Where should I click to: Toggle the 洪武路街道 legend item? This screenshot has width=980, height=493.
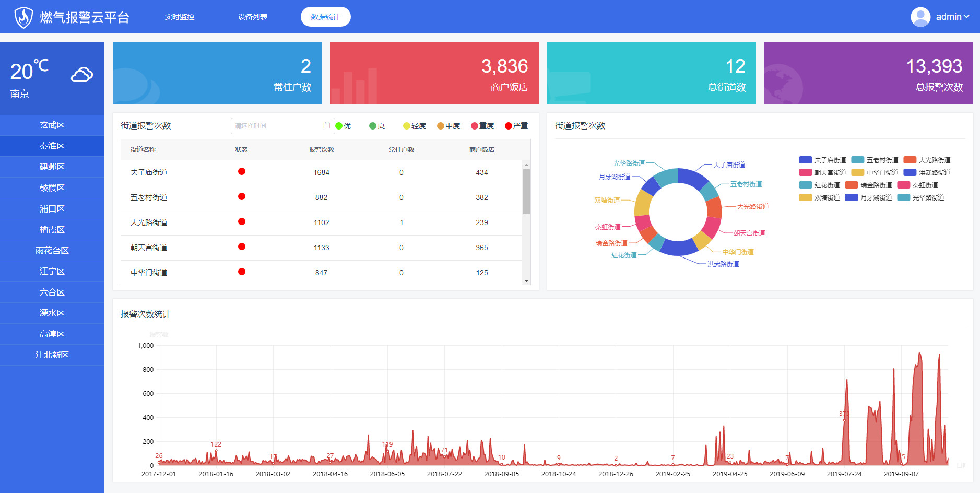[927, 173]
